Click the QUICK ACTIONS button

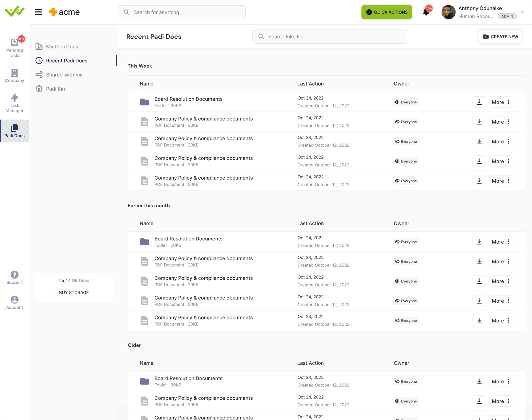[x=387, y=12]
